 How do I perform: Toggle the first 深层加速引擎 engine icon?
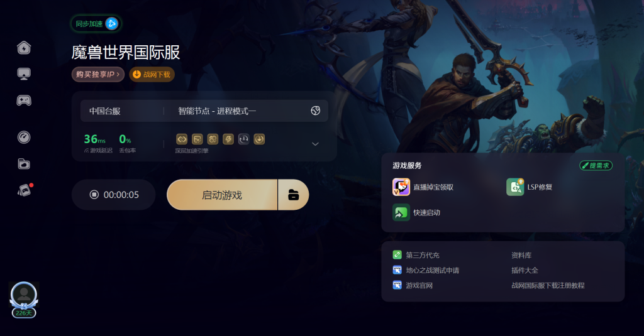pyautogui.click(x=182, y=139)
